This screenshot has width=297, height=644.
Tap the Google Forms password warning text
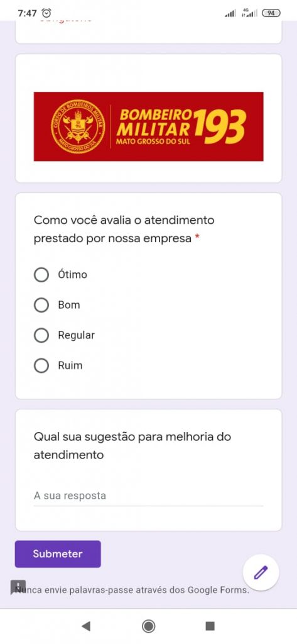tap(132, 591)
